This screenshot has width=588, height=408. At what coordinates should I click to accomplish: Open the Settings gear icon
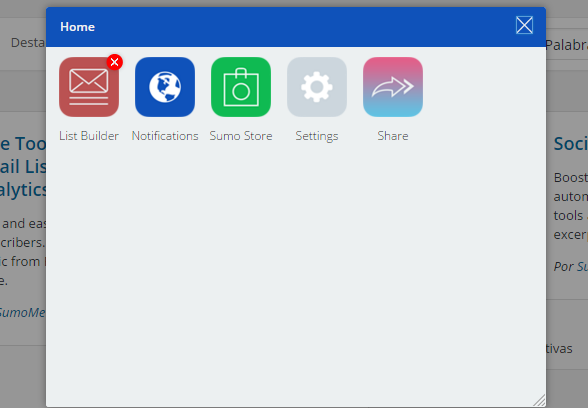317,87
